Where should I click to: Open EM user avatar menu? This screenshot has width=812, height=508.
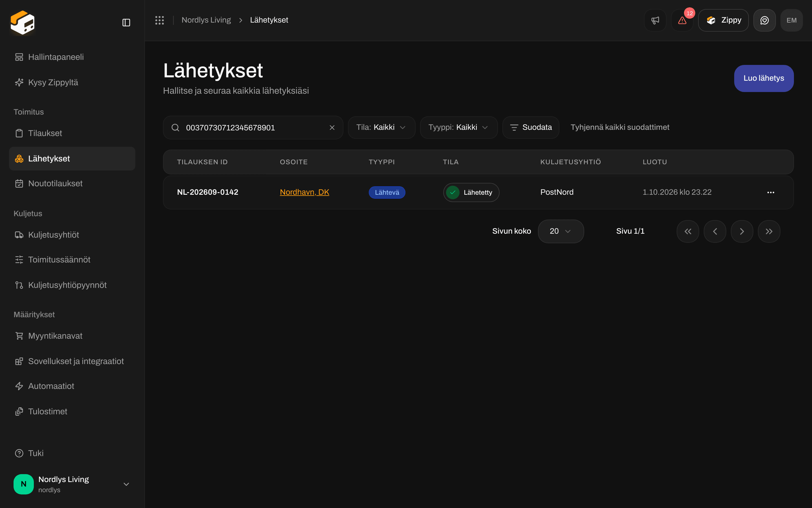point(791,20)
